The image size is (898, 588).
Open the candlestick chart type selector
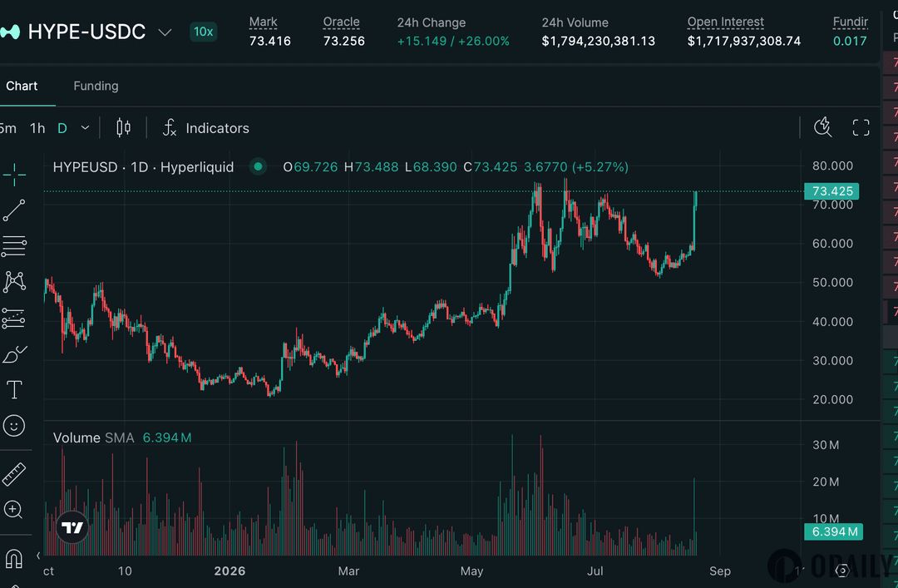point(123,127)
